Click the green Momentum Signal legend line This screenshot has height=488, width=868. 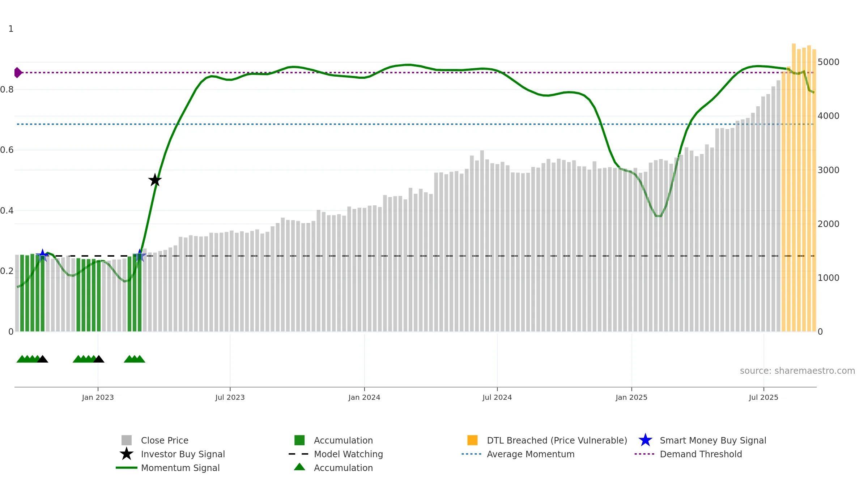[x=127, y=468]
